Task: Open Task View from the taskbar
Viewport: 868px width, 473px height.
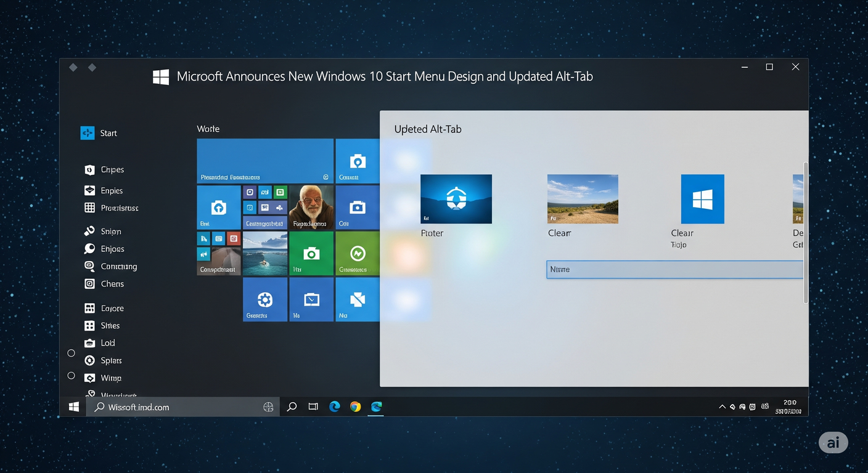Action: (313, 406)
